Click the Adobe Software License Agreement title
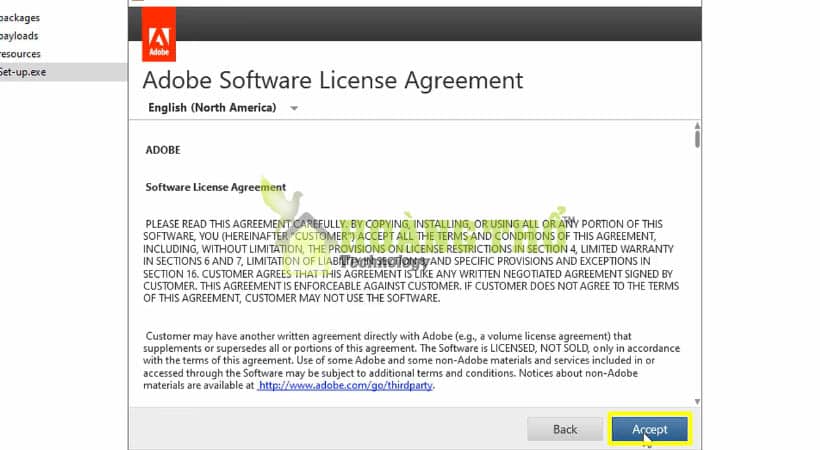This screenshot has height=450, width=820. coord(333,79)
